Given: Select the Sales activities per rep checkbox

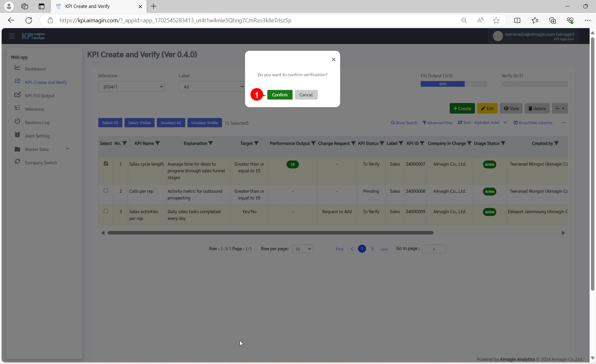Looking at the screenshot, I should click(106, 211).
